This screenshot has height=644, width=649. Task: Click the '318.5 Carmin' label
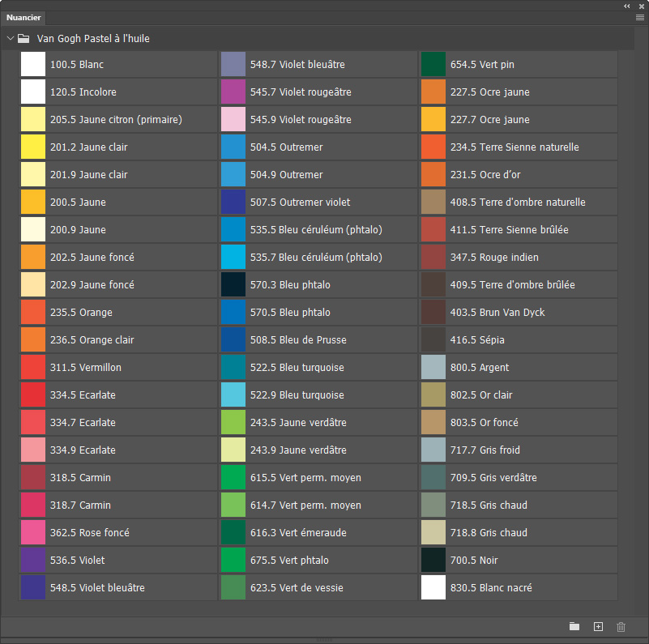[80, 478]
